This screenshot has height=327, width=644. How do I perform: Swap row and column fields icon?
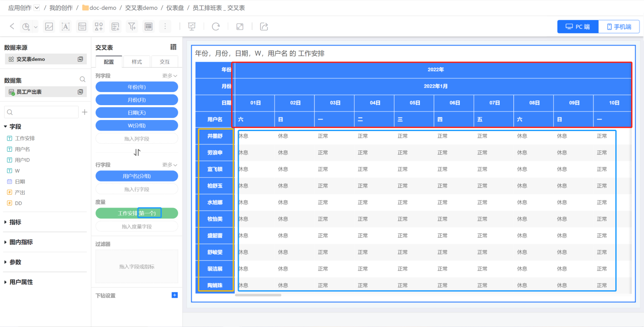tap(137, 153)
